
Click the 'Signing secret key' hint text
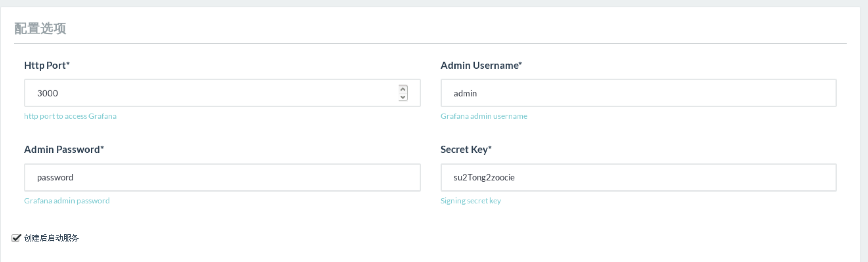470,201
